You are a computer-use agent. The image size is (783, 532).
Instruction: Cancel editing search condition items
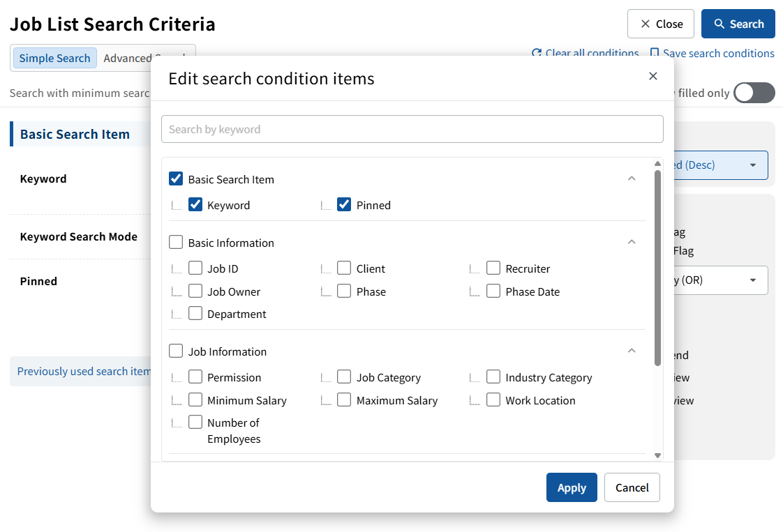(632, 487)
